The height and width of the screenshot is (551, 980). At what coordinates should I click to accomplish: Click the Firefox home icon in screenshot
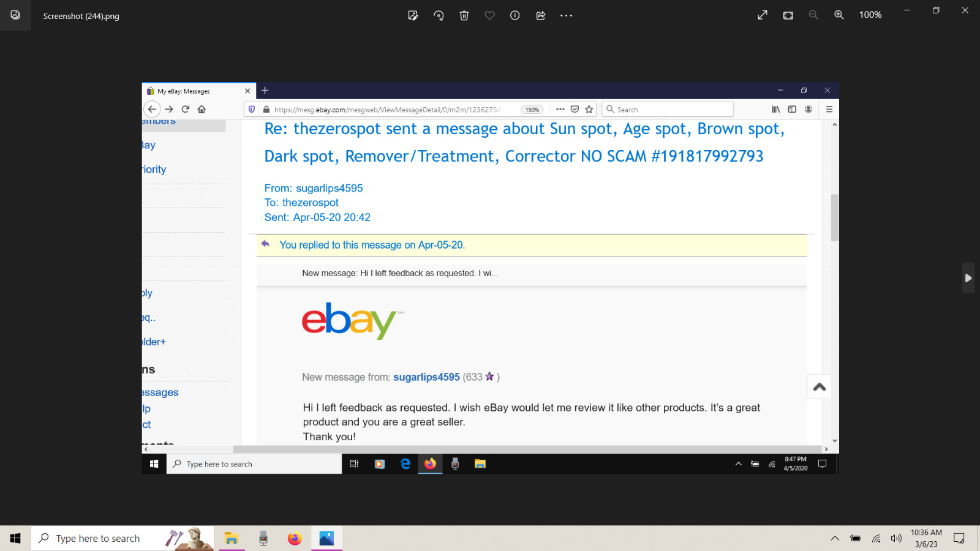[202, 109]
